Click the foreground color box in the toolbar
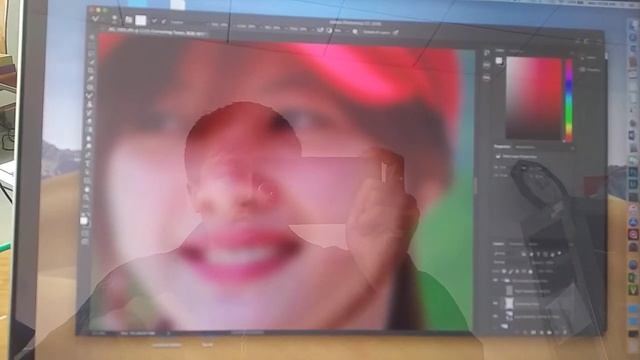640x360 pixels. click(x=84, y=221)
